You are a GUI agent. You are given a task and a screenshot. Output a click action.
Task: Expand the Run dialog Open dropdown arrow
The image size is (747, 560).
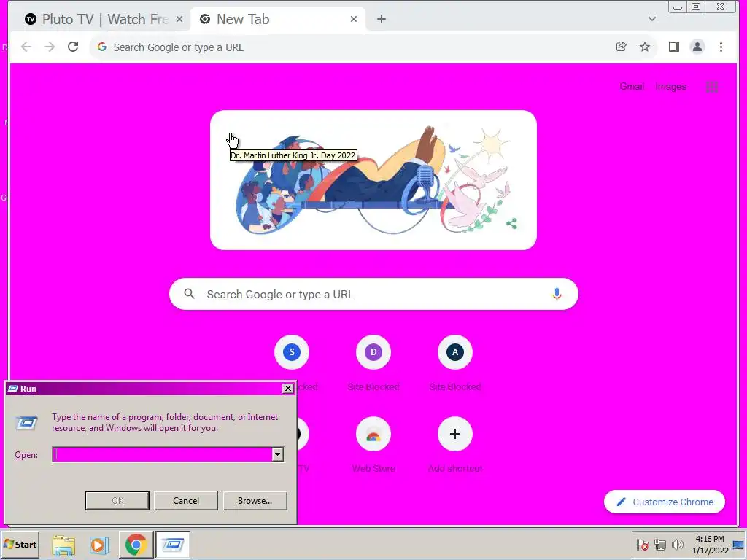278,454
